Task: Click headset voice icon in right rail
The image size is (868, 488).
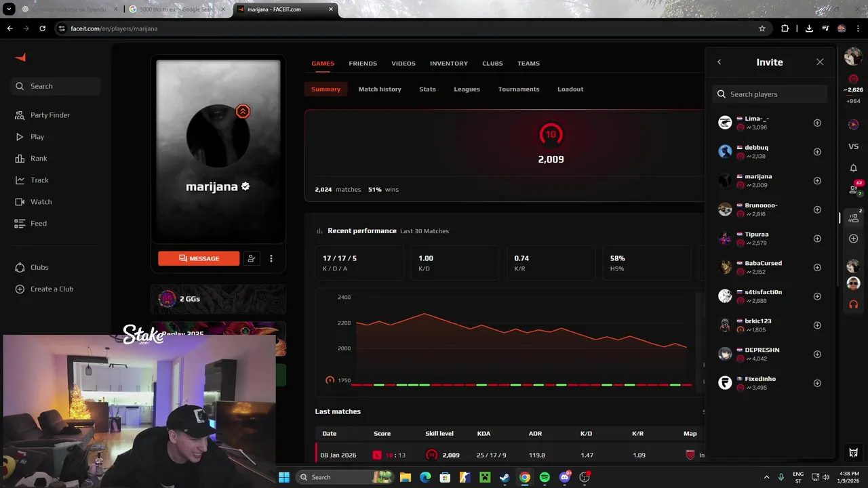Action: 853,304
